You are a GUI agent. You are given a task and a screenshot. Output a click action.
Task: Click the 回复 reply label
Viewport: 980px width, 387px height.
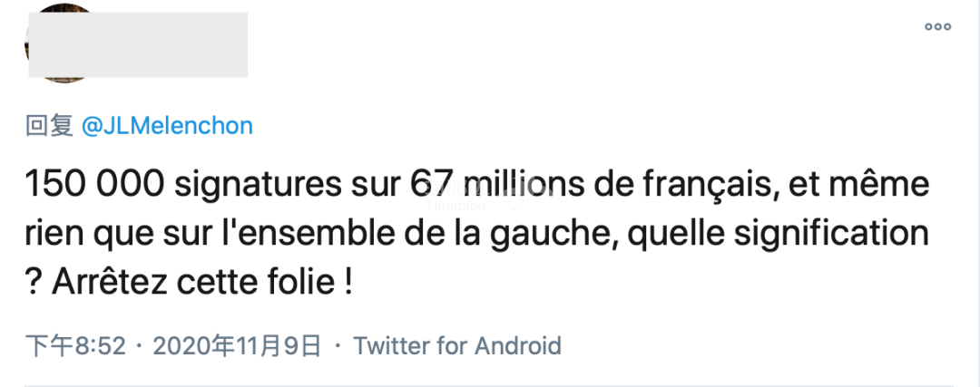coord(49,126)
